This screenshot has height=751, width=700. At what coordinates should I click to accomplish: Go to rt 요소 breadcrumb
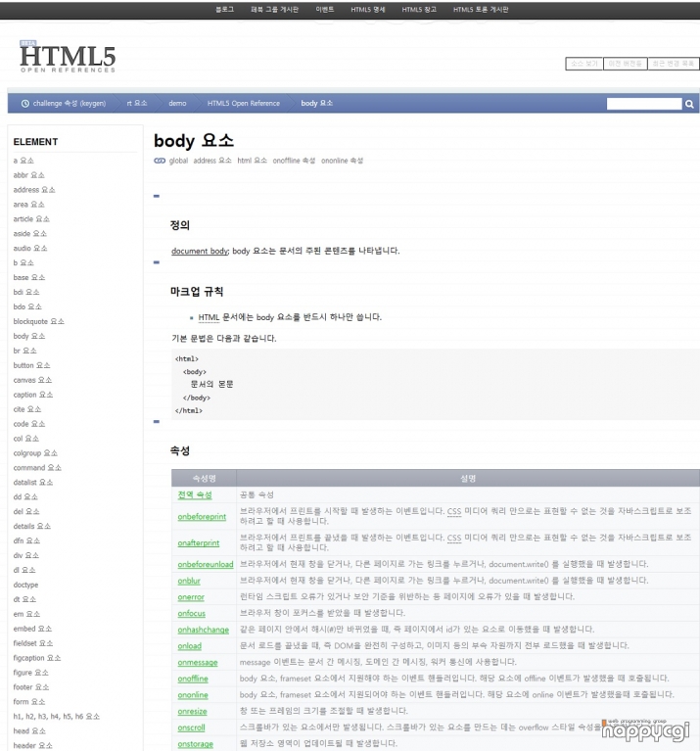click(x=137, y=104)
